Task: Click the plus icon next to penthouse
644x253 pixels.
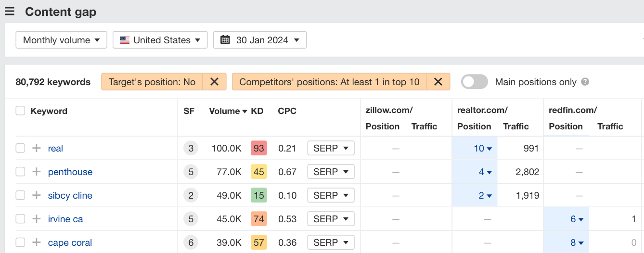Action: click(37, 172)
